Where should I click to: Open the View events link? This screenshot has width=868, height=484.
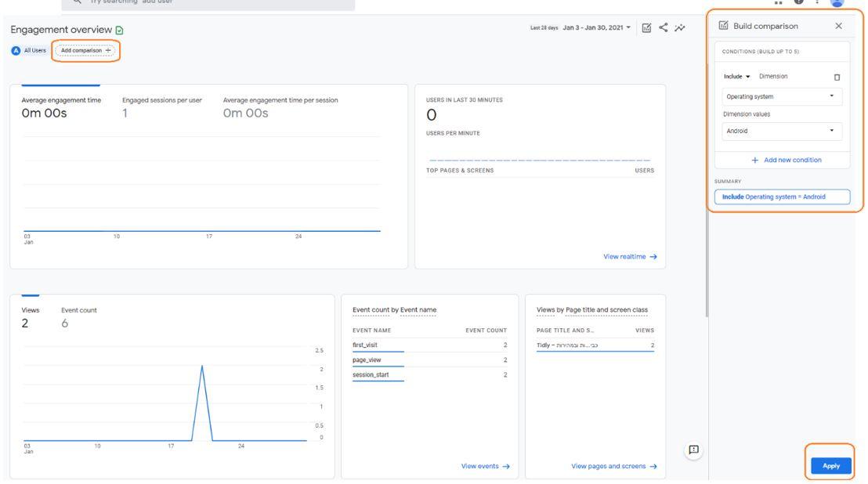click(485, 466)
